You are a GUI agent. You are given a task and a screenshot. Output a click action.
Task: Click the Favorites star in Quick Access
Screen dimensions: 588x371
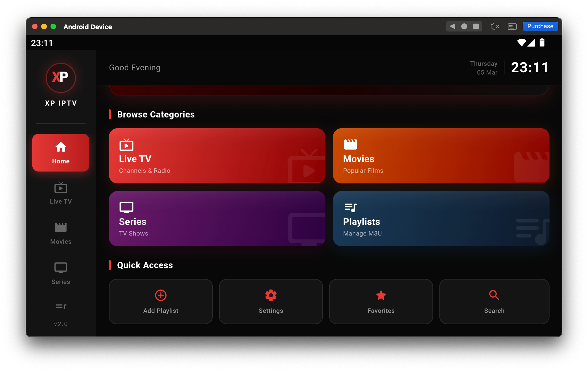click(x=381, y=295)
